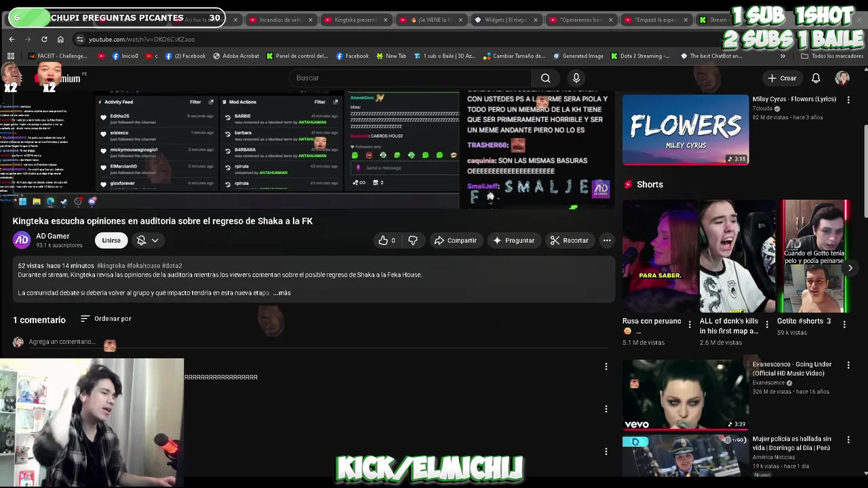Open the Ordenar por sort menu
The width and height of the screenshot is (868, 488).
pyautogui.click(x=106, y=319)
